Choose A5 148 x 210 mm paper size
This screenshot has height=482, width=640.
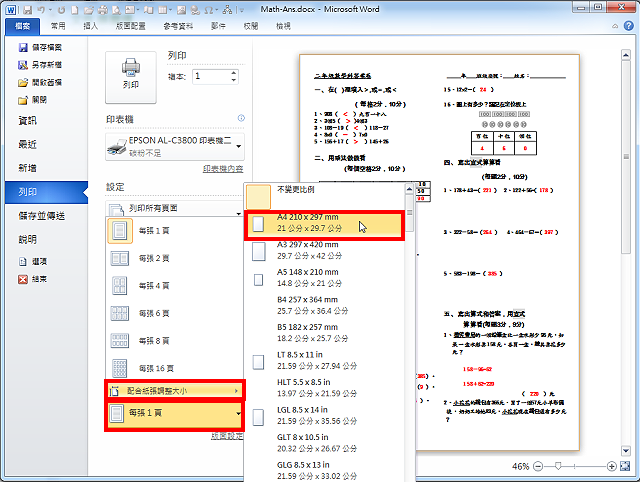pos(324,278)
